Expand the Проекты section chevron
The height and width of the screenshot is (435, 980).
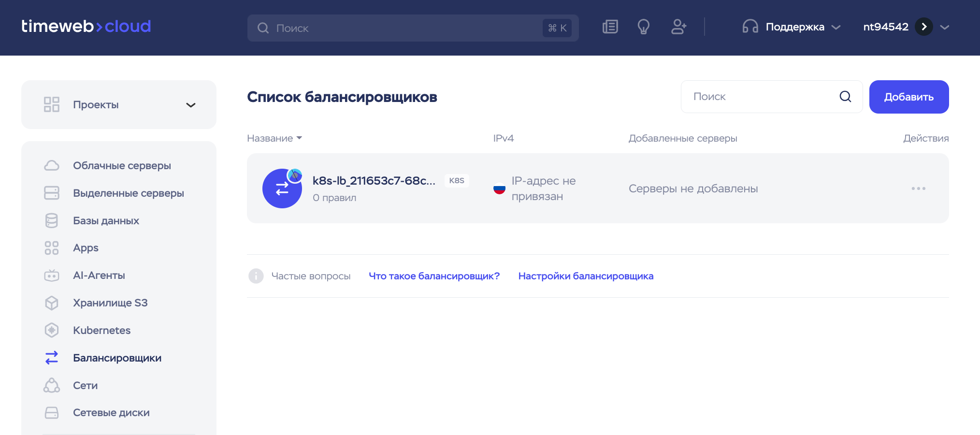point(191,105)
